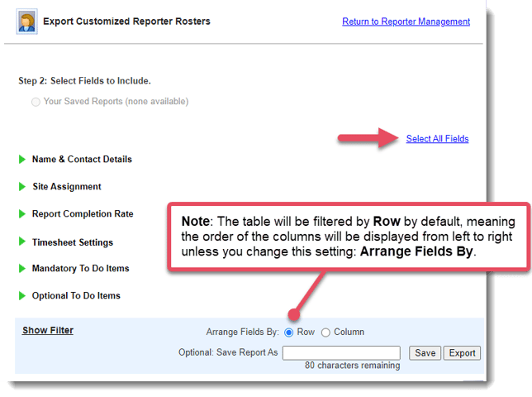Screen dimensions: 532x397
Task: Click the Export Customized Reporter Rosters heading
Action: (126, 22)
